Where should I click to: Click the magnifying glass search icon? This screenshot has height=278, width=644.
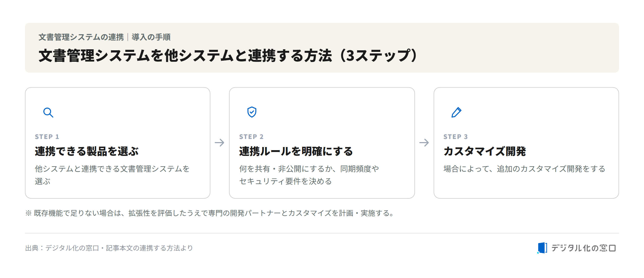[x=48, y=113]
